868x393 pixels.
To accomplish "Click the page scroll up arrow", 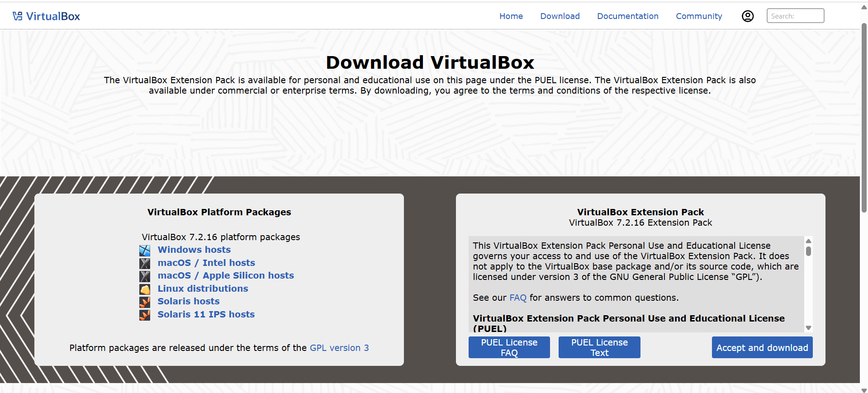I will coord(864,7).
